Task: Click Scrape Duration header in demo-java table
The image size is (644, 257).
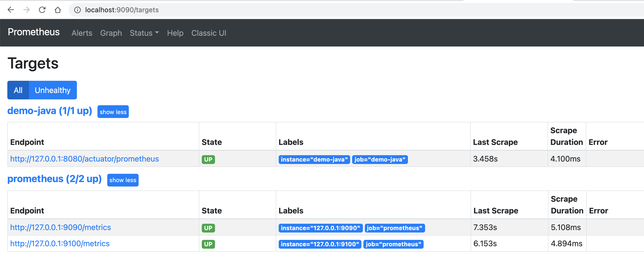Action: [x=567, y=136]
